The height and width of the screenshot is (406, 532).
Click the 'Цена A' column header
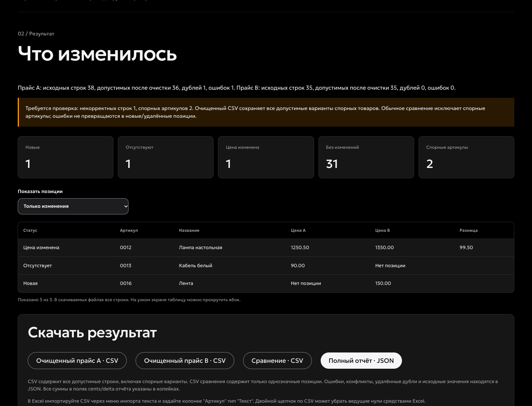[x=298, y=230]
